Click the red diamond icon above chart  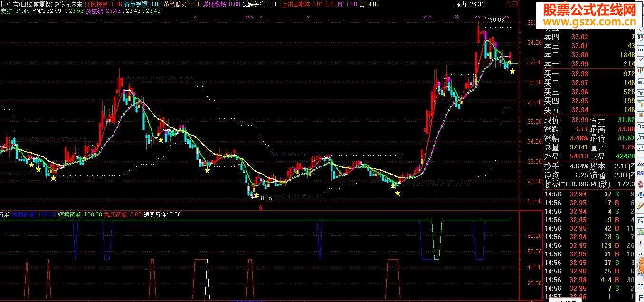coord(509,4)
